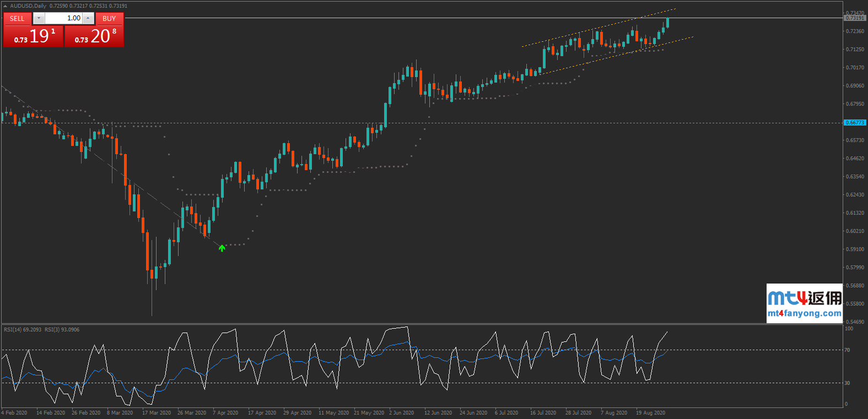The width and height of the screenshot is (868, 419).
Task: Collapse the one-click trading panel triangle
Action: (6, 6)
